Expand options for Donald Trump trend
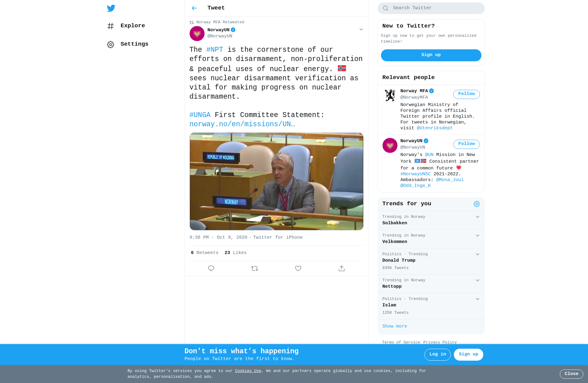This screenshot has height=383, width=588. coord(477,254)
